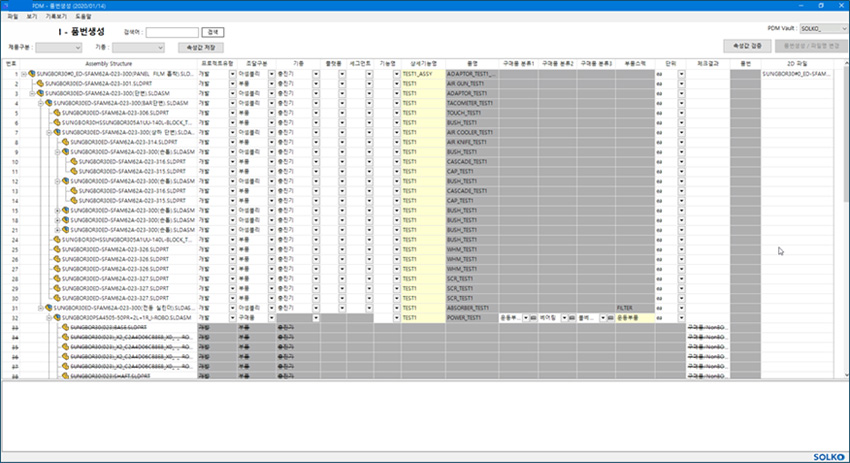Click the 검색어 search input field
This screenshot has width=850, height=463.
(172, 32)
